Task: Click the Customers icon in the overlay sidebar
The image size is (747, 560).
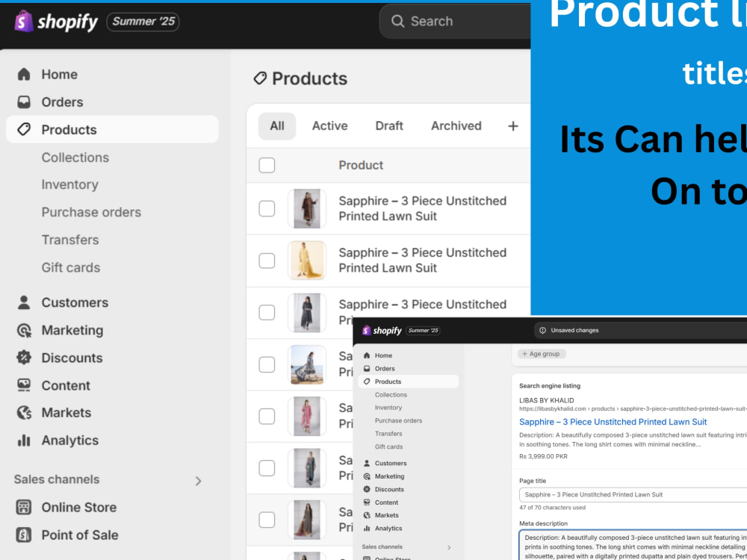Action: click(367, 463)
